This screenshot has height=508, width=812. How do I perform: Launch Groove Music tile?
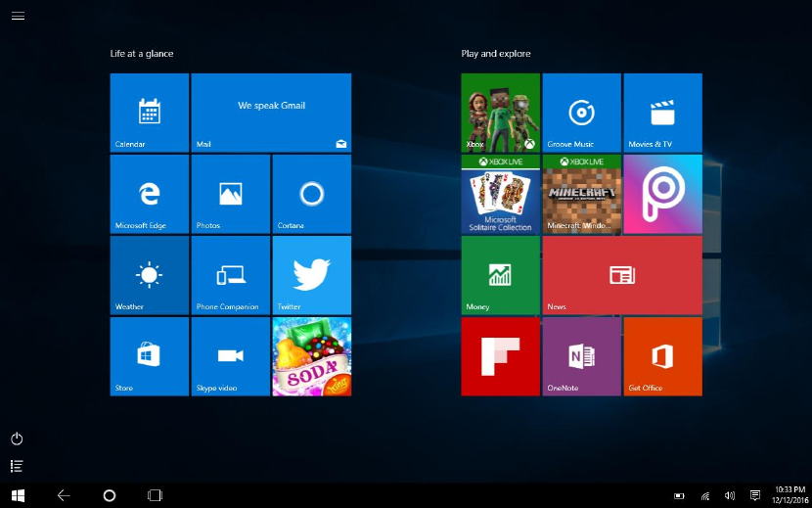point(581,113)
